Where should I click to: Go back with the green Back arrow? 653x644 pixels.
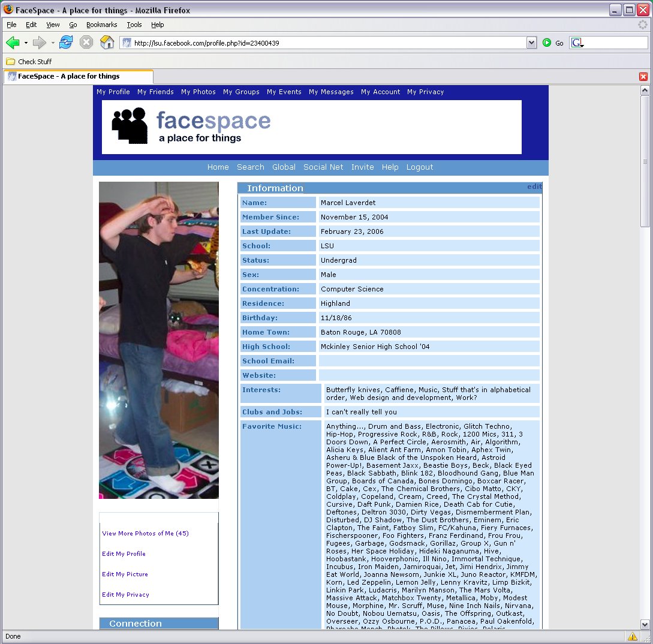coord(13,43)
